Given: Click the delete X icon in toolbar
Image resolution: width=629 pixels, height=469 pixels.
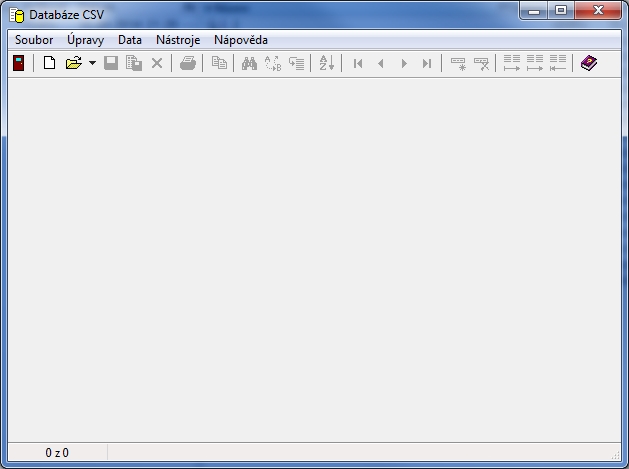Looking at the screenshot, I should [x=157, y=63].
